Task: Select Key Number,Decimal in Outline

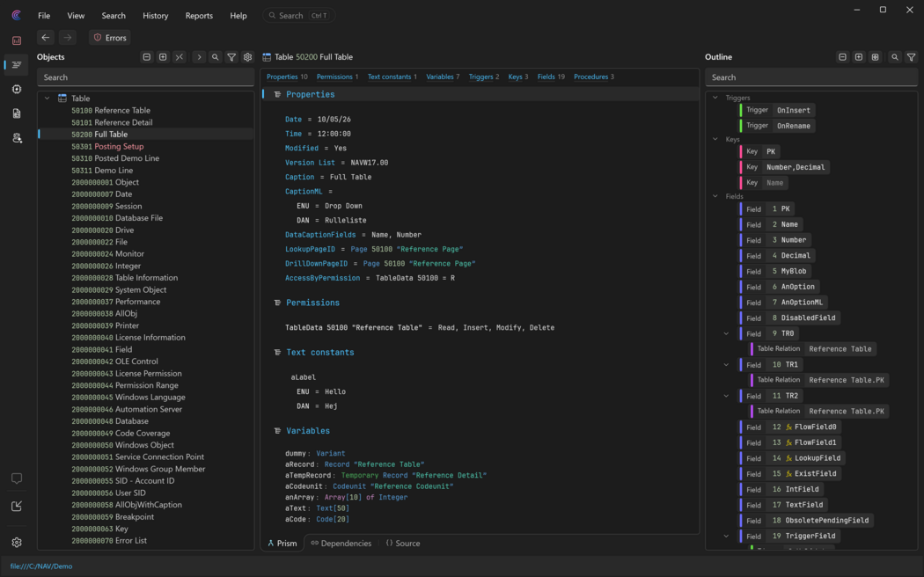Action: click(784, 167)
